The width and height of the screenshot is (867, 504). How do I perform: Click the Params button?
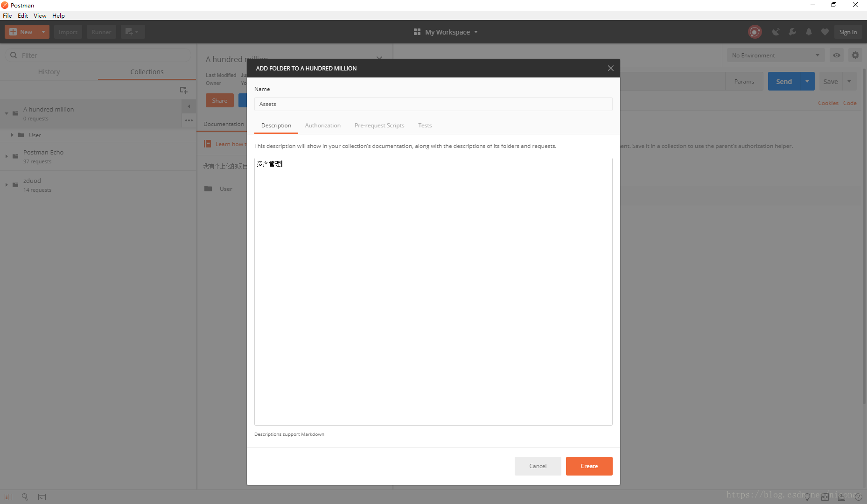[744, 81]
